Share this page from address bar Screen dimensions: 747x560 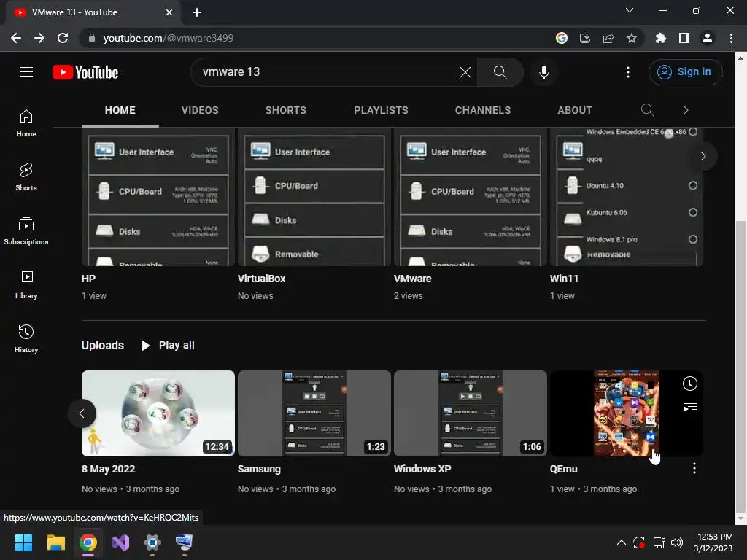[x=608, y=38]
